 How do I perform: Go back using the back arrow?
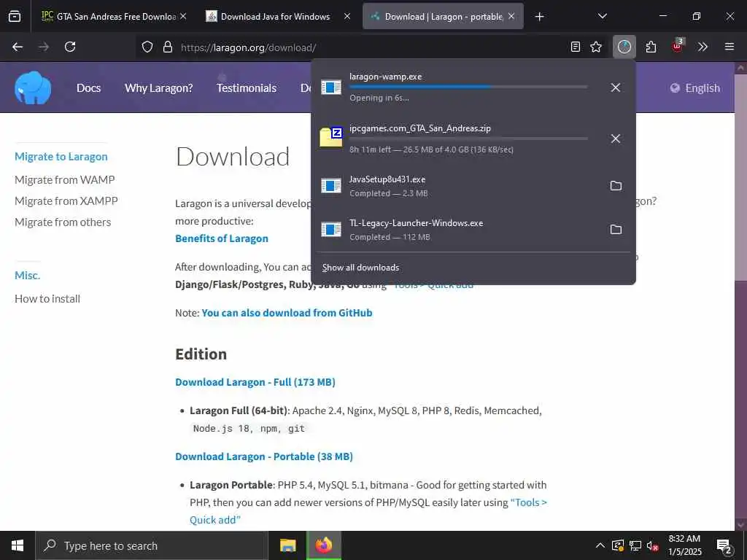coord(18,47)
